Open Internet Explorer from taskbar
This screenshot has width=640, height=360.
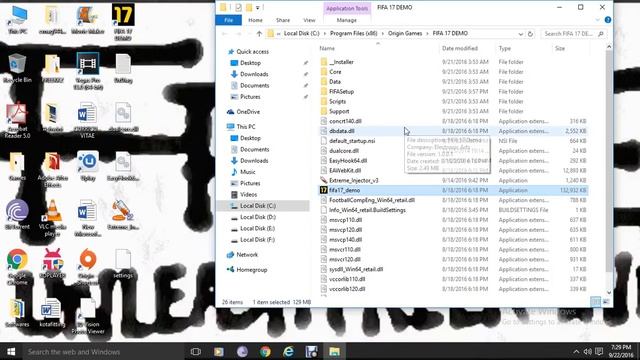289,351
